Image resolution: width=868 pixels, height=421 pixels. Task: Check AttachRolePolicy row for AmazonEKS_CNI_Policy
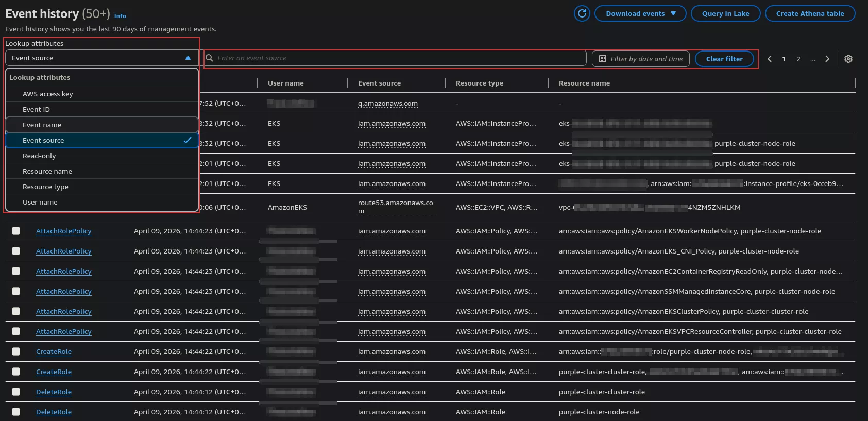(x=16, y=251)
